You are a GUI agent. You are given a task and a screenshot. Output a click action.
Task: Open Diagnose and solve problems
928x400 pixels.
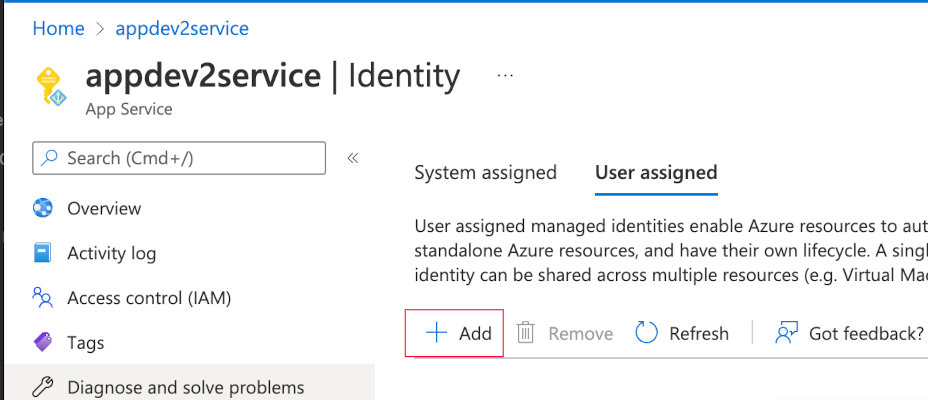[186, 387]
